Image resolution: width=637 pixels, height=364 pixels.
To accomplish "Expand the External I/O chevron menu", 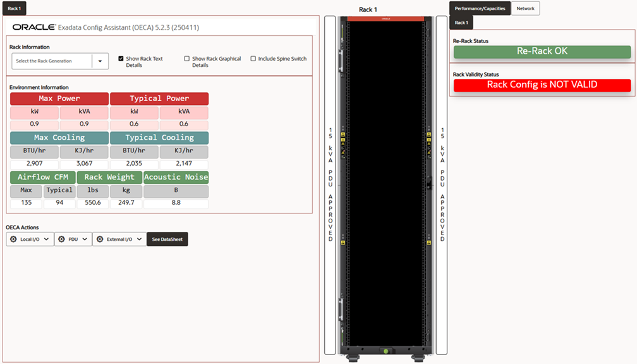I will pyautogui.click(x=139, y=240).
